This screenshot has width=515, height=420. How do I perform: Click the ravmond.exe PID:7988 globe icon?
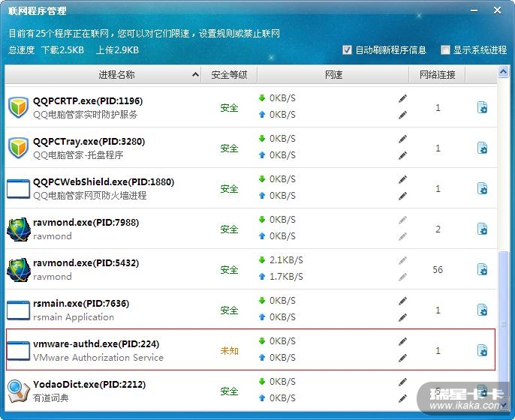point(19,229)
